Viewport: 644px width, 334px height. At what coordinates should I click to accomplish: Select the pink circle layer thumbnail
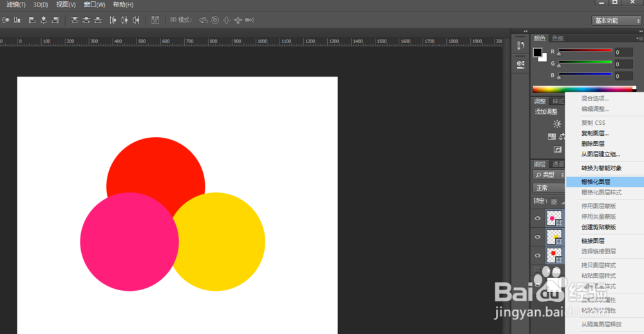click(554, 218)
